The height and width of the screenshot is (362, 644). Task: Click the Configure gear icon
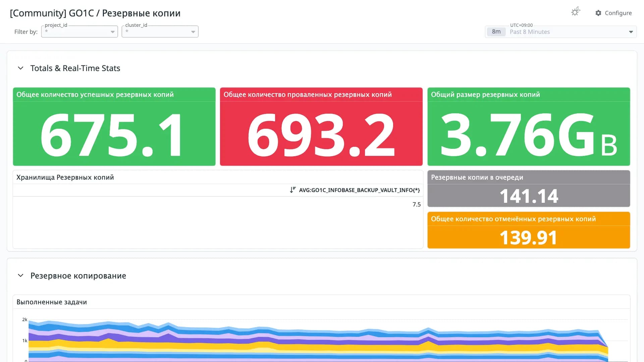coord(598,13)
